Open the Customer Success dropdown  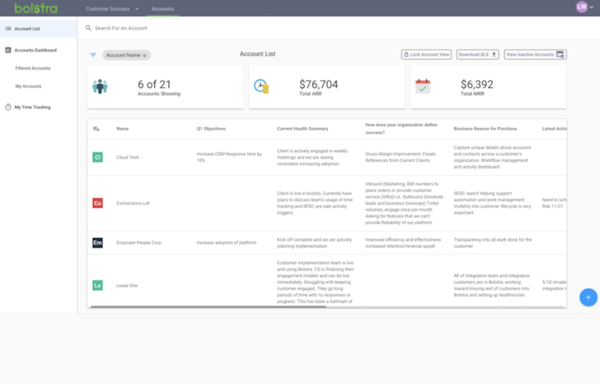[x=112, y=9]
